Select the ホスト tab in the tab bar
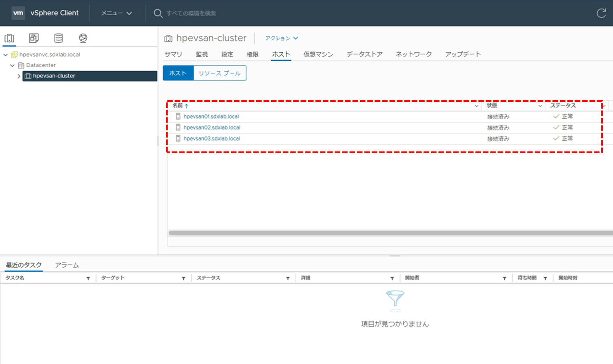This screenshot has width=613, height=364. (281, 54)
